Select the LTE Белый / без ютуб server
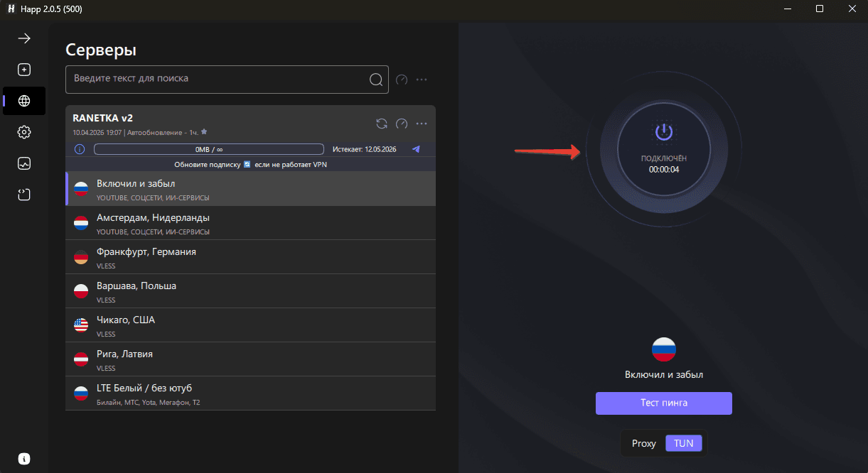The image size is (868, 473). point(250,393)
